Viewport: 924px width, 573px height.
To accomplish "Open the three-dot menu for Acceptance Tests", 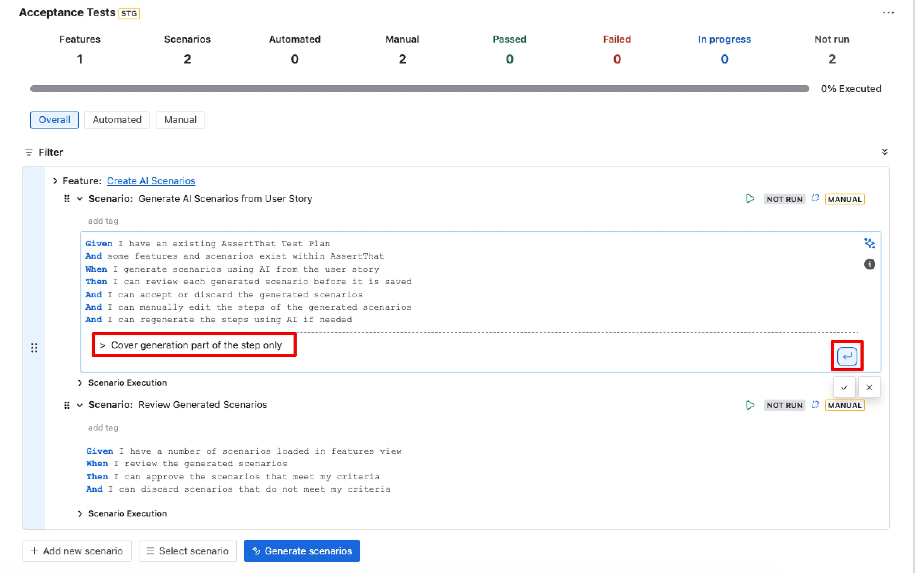I will click(x=888, y=13).
